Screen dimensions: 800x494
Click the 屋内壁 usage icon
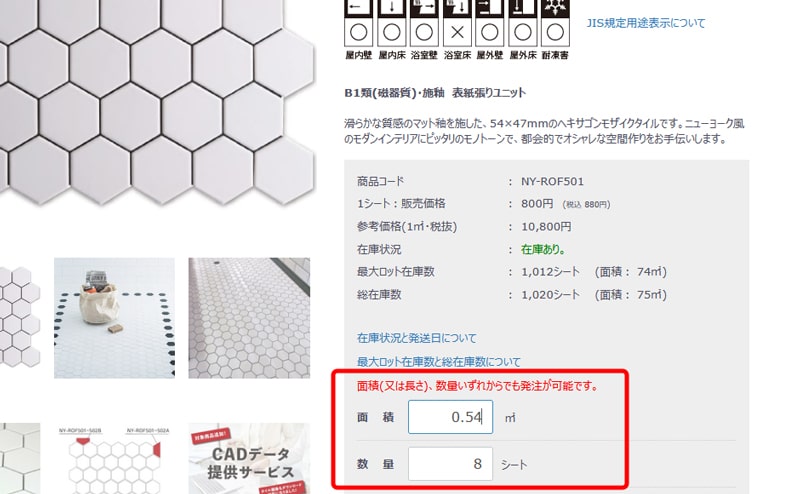[x=359, y=23]
